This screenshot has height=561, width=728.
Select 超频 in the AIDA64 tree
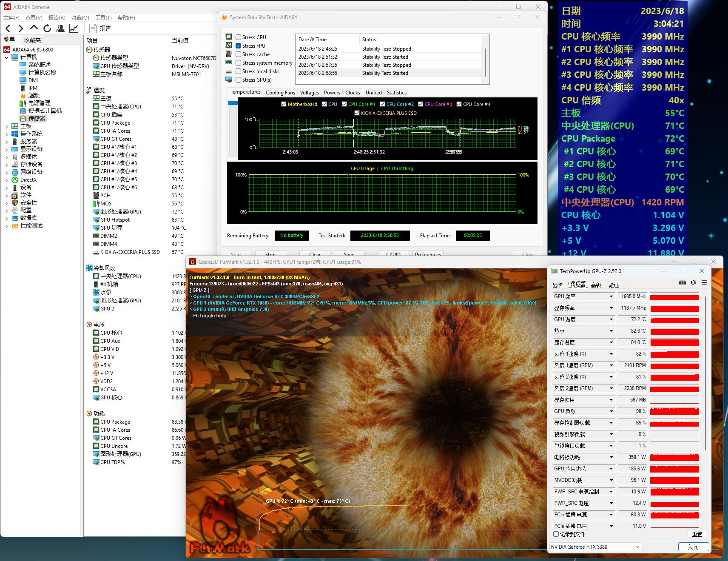pyautogui.click(x=34, y=95)
